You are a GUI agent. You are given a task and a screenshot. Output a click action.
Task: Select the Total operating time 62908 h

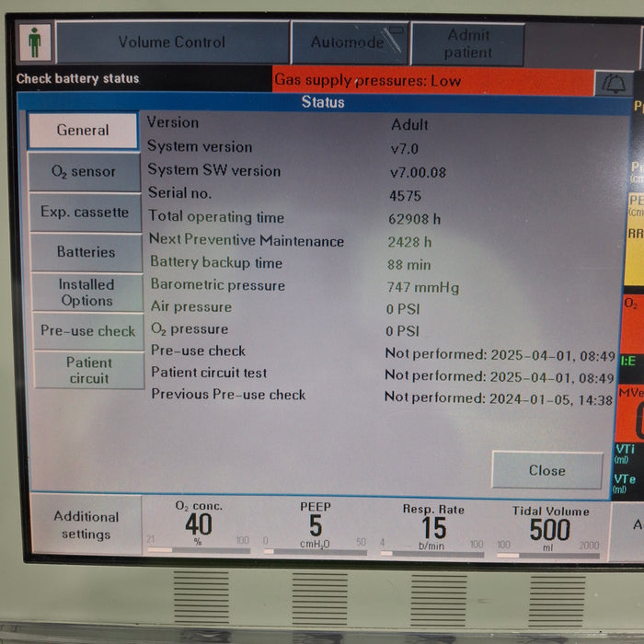(x=414, y=219)
